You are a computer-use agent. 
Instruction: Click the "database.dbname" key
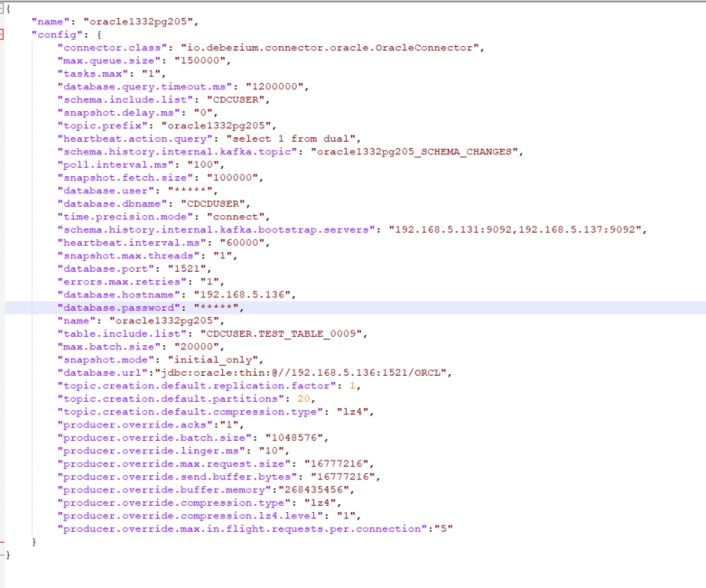[x=112, y=204]
